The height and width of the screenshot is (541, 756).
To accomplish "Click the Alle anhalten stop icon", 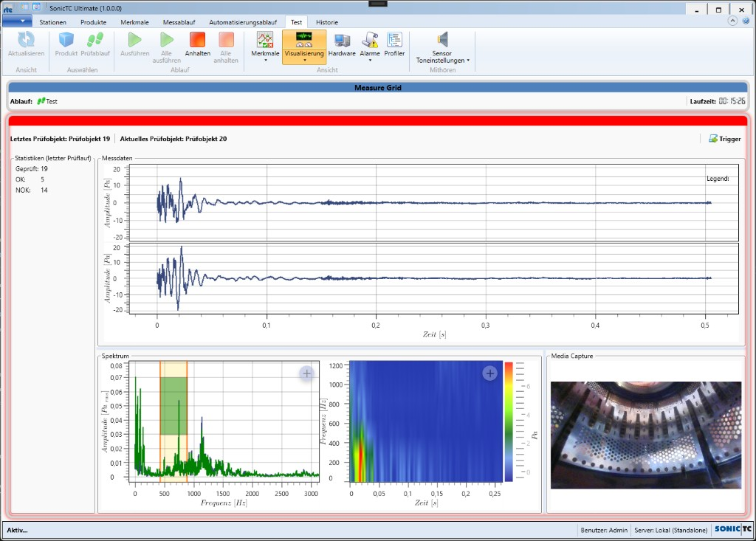I will pyautogui.click(x=226, y=40).
